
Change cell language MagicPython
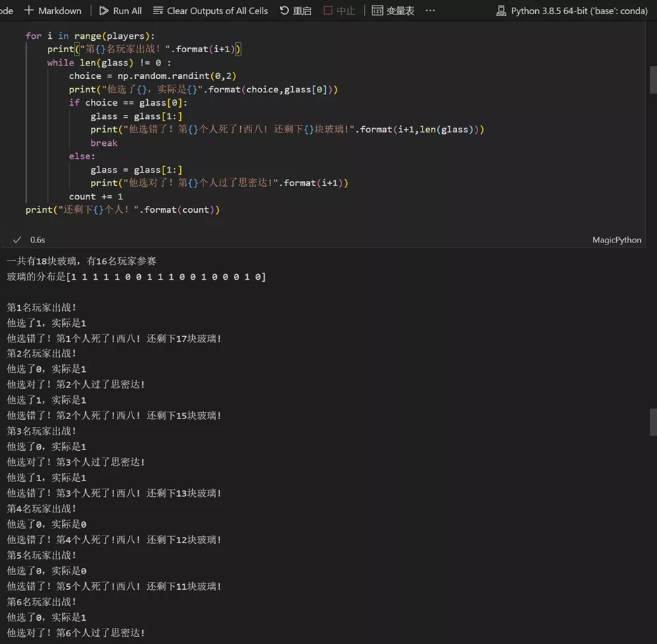pyautogui.click(x=616, y=240)
